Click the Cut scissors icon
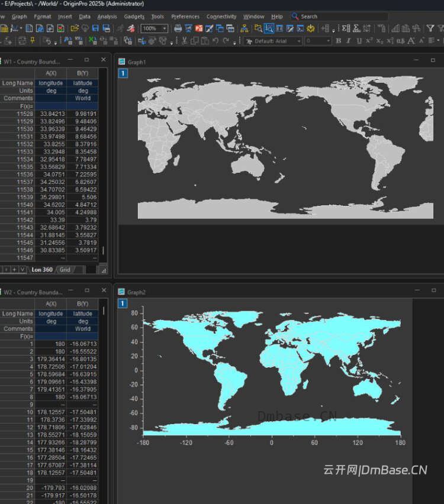 [184, 41]
